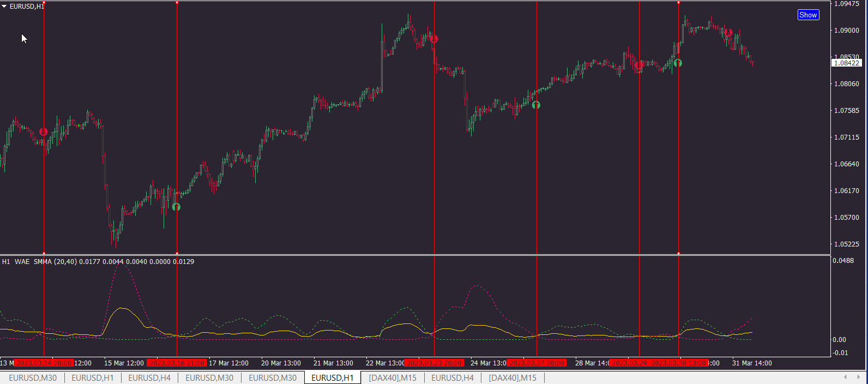Click the 0.0488 indicator scale value
Screen dimensions: 868x384
(x=843, y=261)
